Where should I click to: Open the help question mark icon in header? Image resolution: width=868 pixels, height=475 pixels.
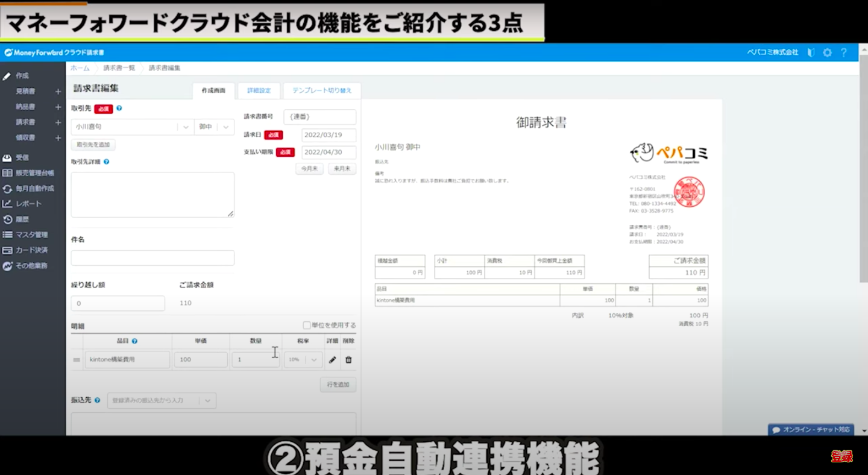(x=844, y=52)
